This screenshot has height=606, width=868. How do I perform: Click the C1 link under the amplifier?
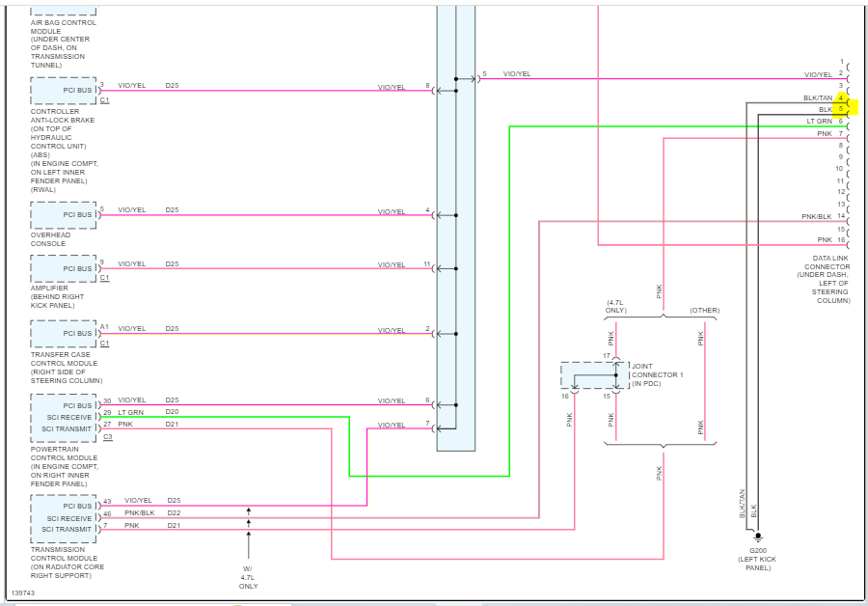coord(104,278)
